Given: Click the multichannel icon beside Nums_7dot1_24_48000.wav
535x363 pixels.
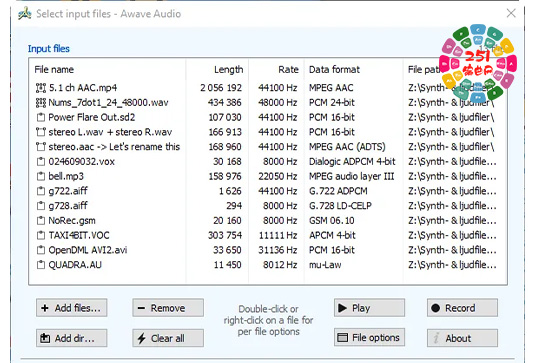Looking at the screenshot, I should pos(41,103).
